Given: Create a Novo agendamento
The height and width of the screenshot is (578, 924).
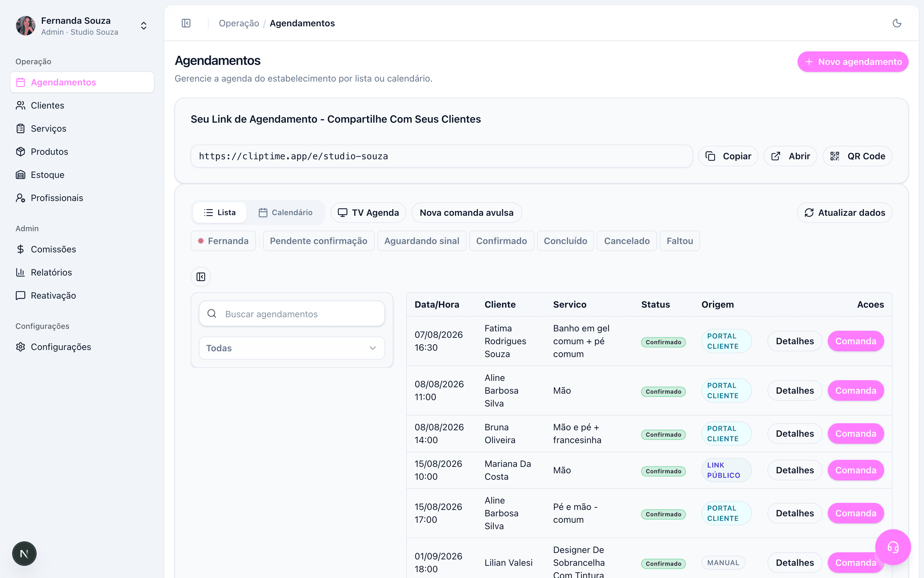Looking at the screenshot, I should click(x=852, y=62).
